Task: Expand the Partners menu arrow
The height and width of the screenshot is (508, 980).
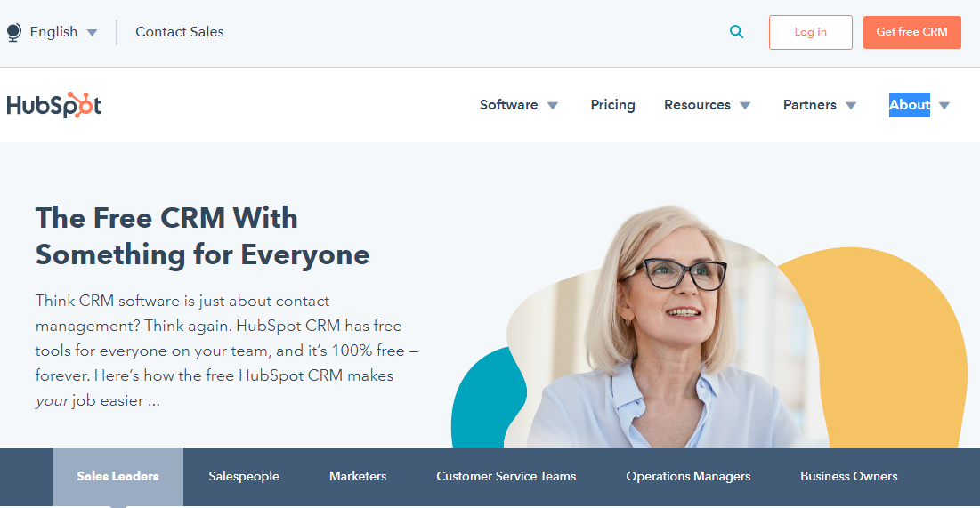Action: 851,106
